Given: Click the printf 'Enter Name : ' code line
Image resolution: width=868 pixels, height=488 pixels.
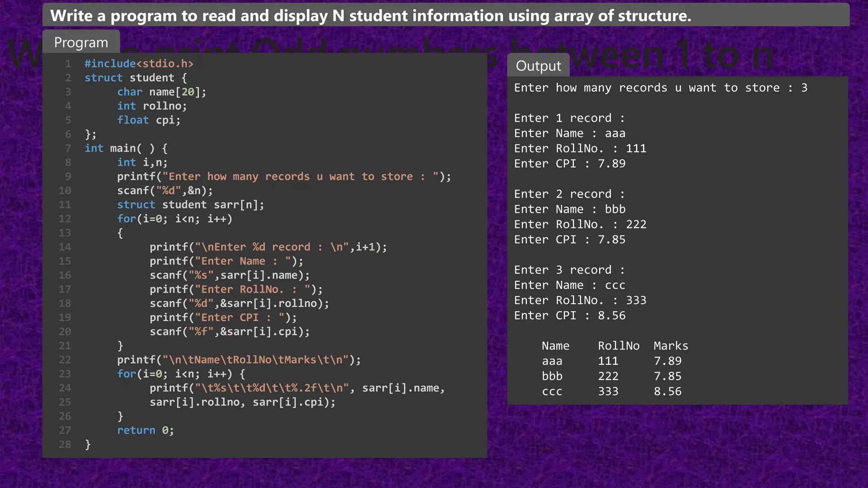Looking at the screenshot, I should point(226,261).
